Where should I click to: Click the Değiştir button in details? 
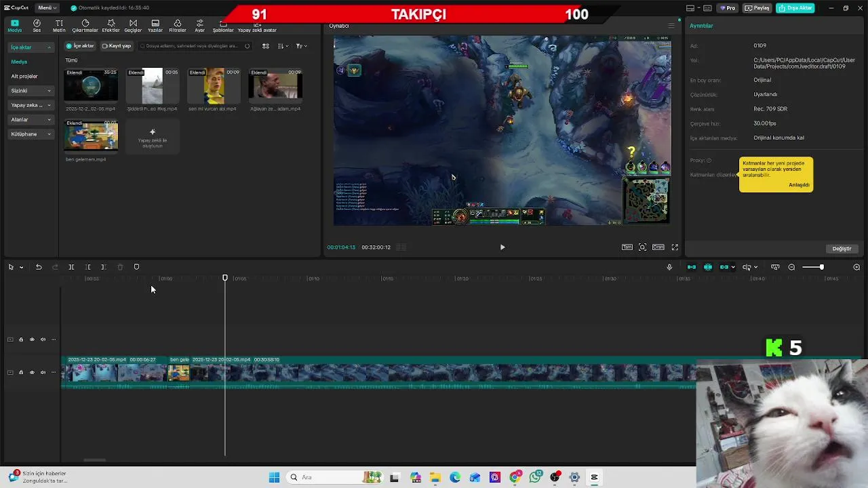(842, 249)
